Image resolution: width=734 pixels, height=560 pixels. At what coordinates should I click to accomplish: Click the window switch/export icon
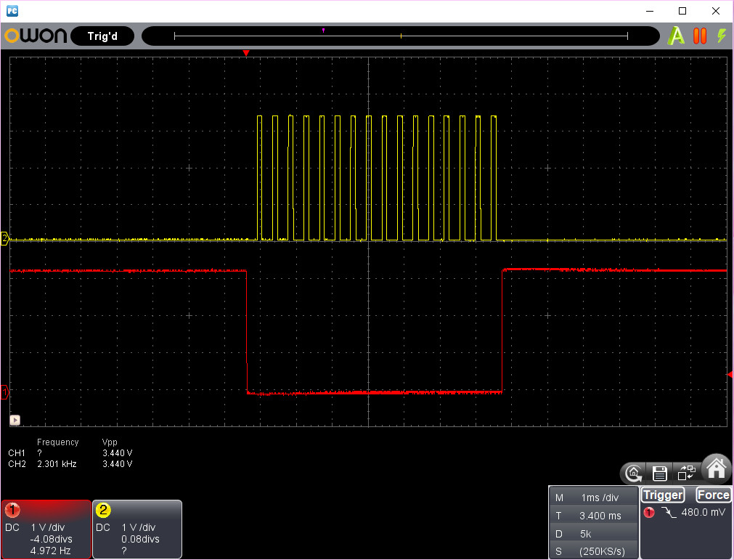tap(685, 474)
